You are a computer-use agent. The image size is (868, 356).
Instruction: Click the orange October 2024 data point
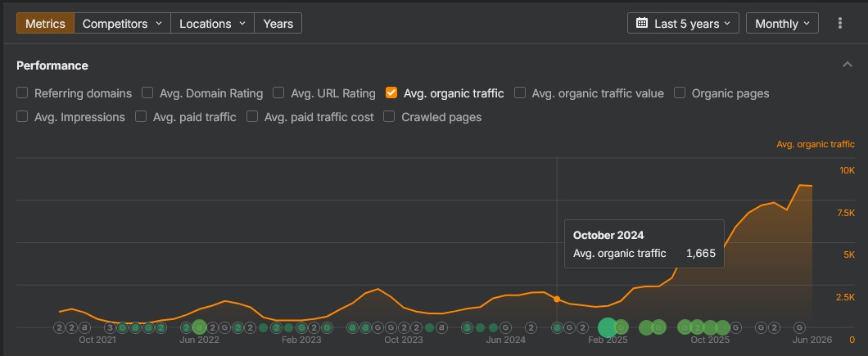(557, 300)
